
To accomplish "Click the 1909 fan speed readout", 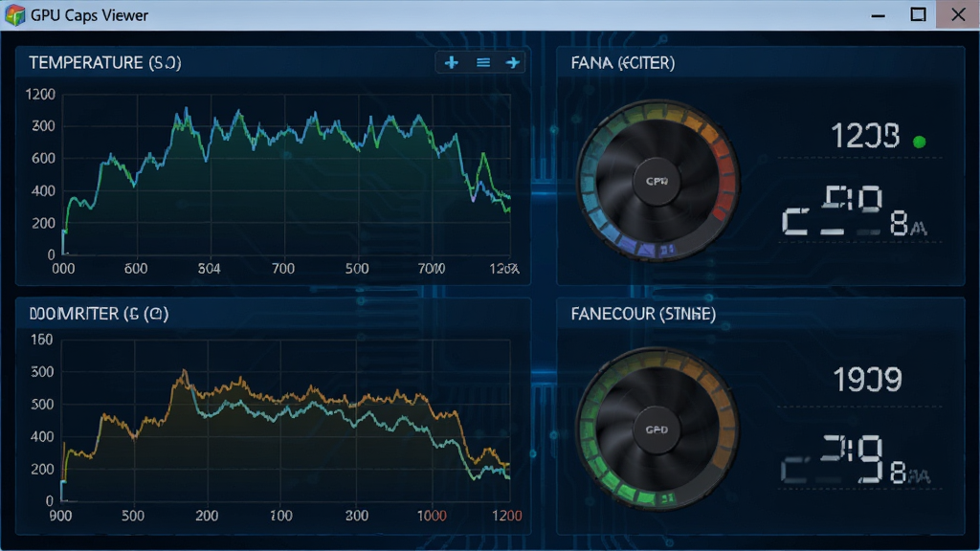I will click(867, 379).
